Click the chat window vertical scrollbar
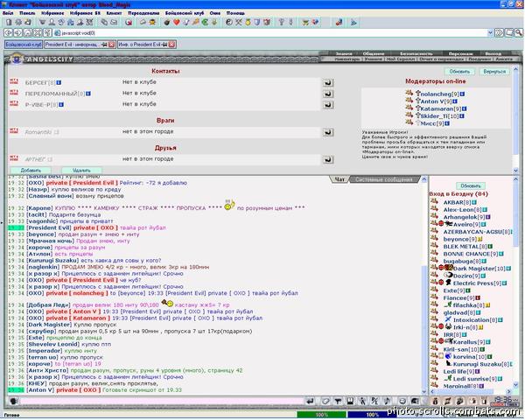 point(423,286)
